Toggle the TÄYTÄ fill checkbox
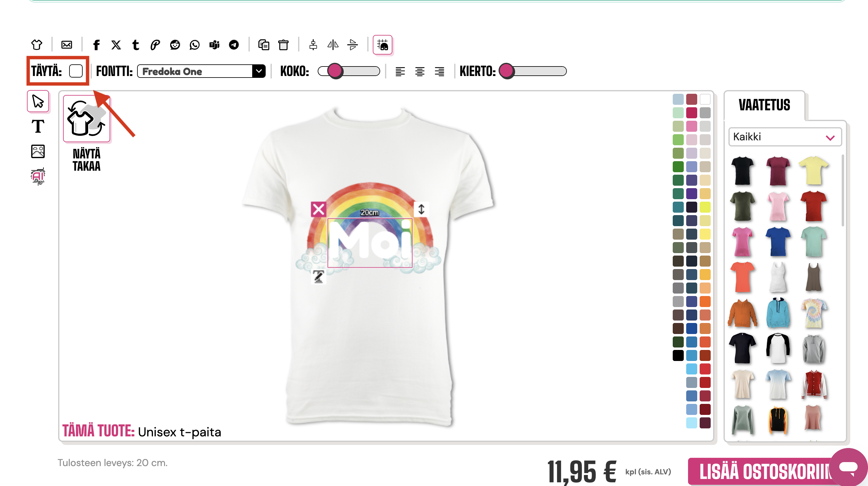This screenshot has width=868, height=486. [x=76, y=71]
